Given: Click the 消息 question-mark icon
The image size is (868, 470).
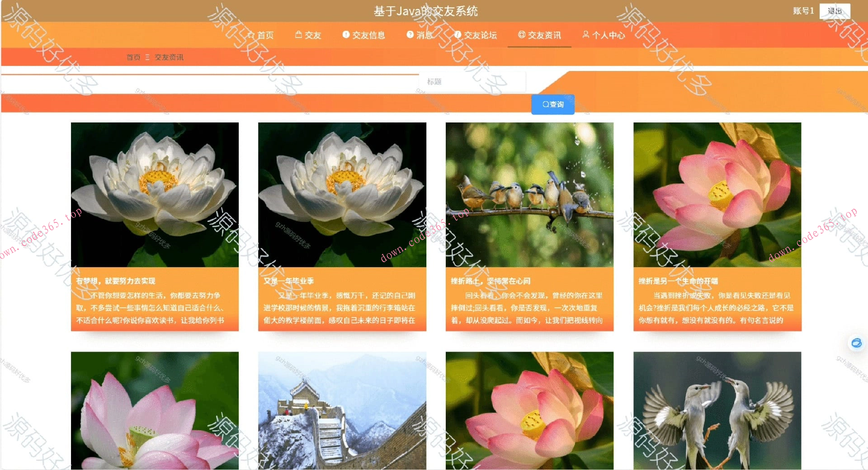Looking at the screenshot, I should click(x=409, y=35).
